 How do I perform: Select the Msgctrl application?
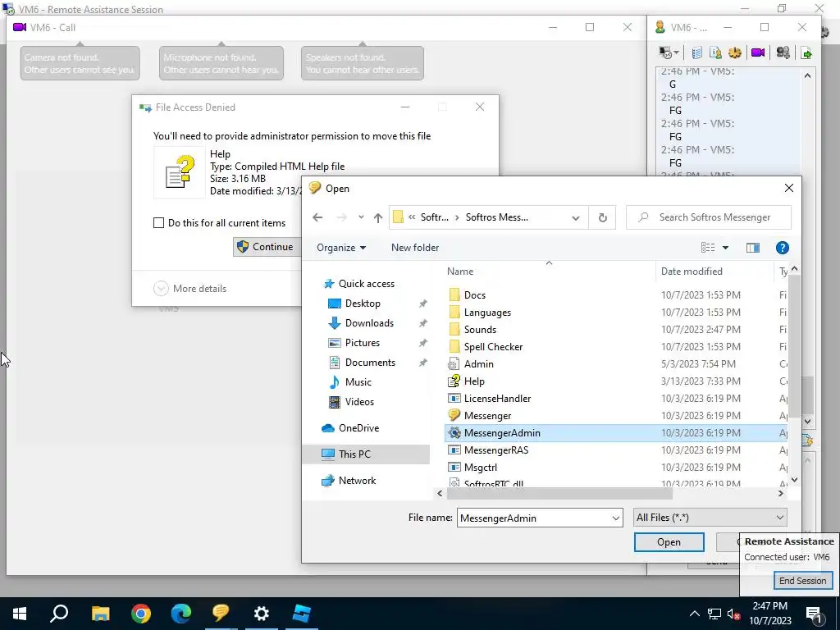[x=481, y=467]
